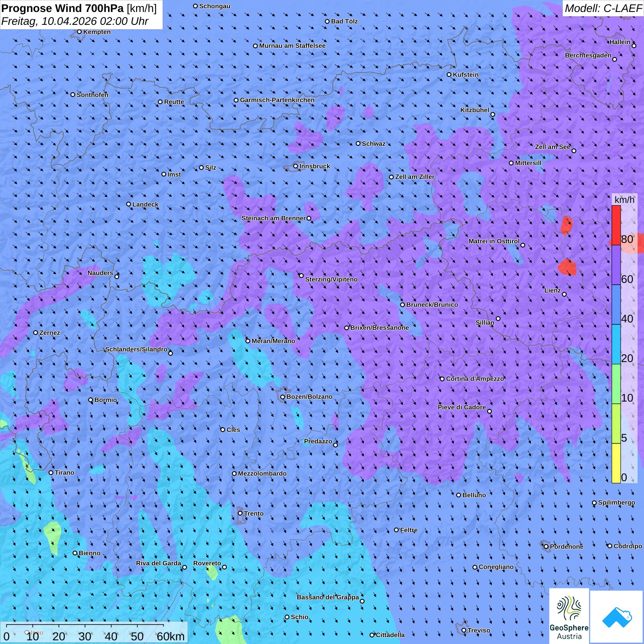The width and height of the screenshot is (644, 644).
Task: Click the 'Sonthofen' label
Action: click(92, 95)
